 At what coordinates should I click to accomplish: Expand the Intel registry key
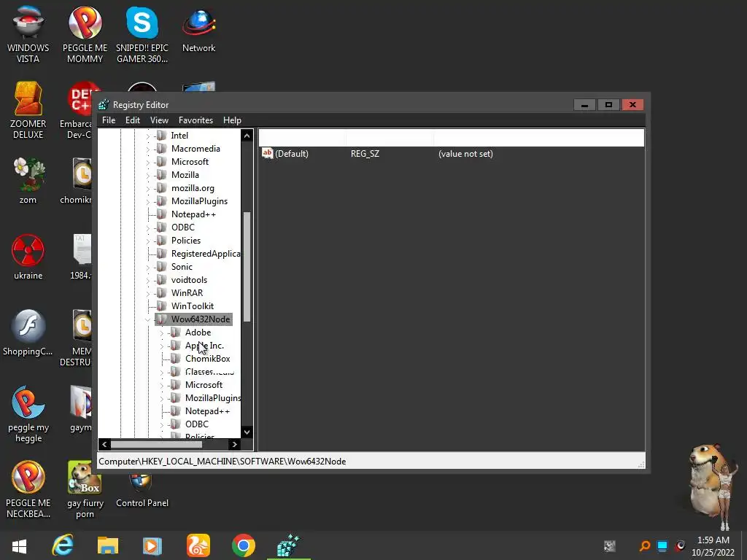click(147, 136)
